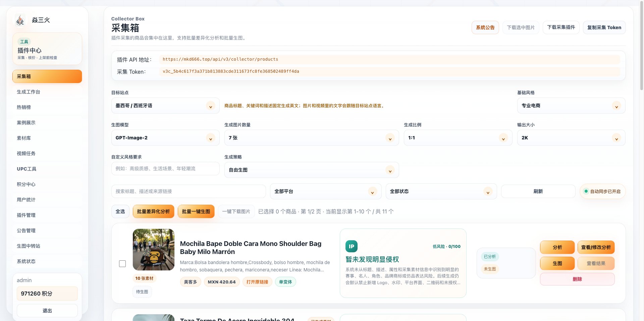The image size is (644, 321).
Task: Delete the Mochila product with 删除
Action: point(577,279)
